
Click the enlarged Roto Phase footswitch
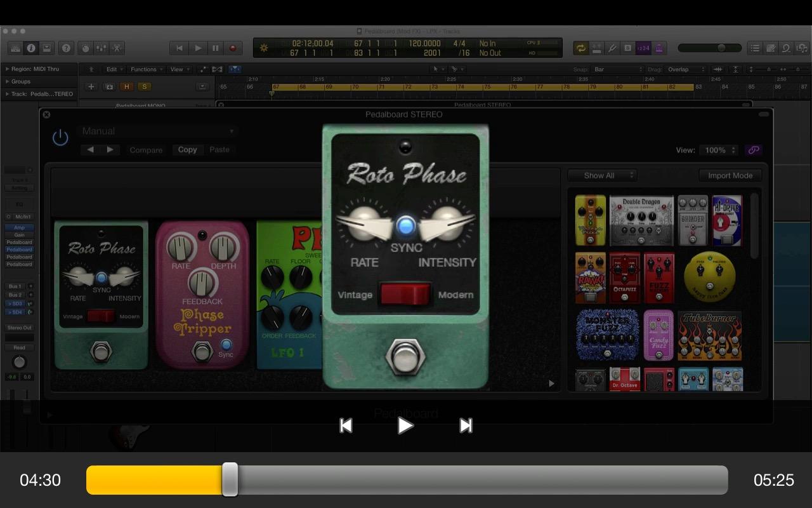click(405, 357)
